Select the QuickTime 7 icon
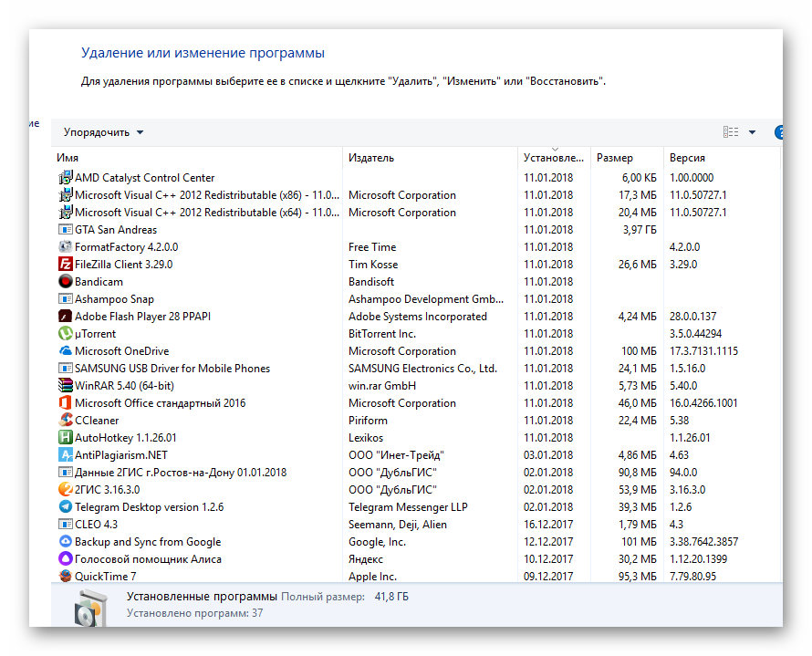The width and height of the screenshot is (812, 656). (65, 577)
